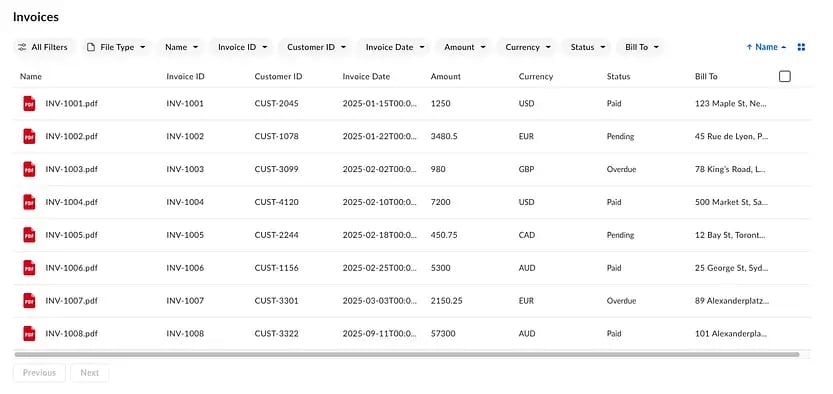Open Bill To filter dropdown

point(641,47)
